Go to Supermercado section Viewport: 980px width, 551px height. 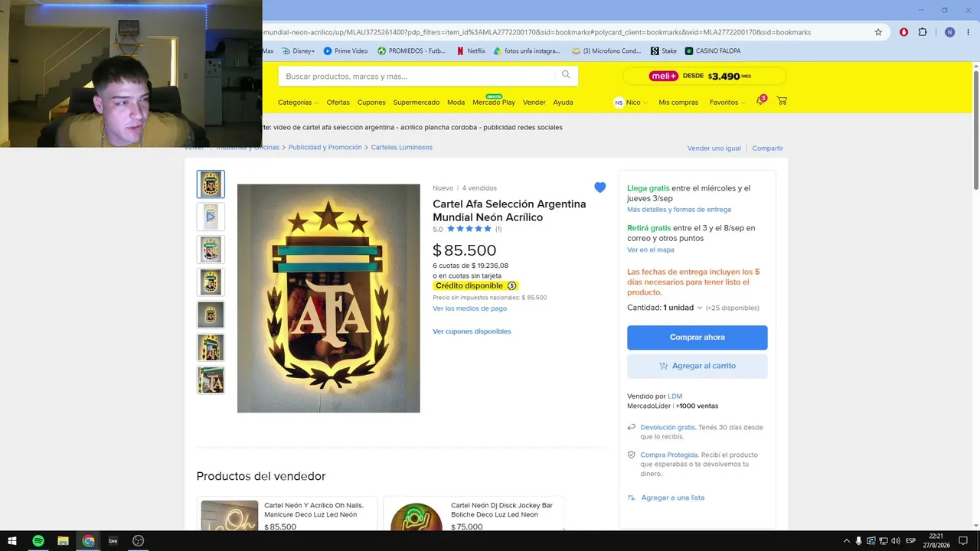click(416, 103)
